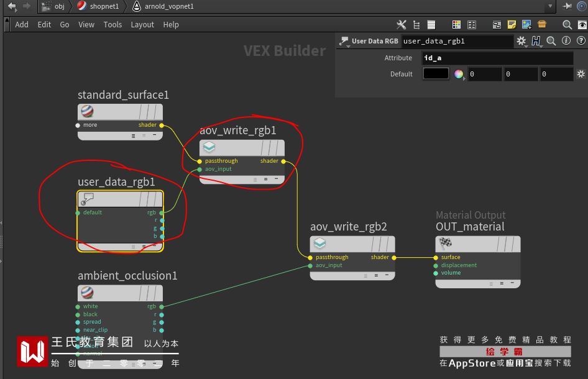The width and height of the screenshot is (588, 379).
Task: Click the black Default color swatch
Action: click(x=436, y=73)
